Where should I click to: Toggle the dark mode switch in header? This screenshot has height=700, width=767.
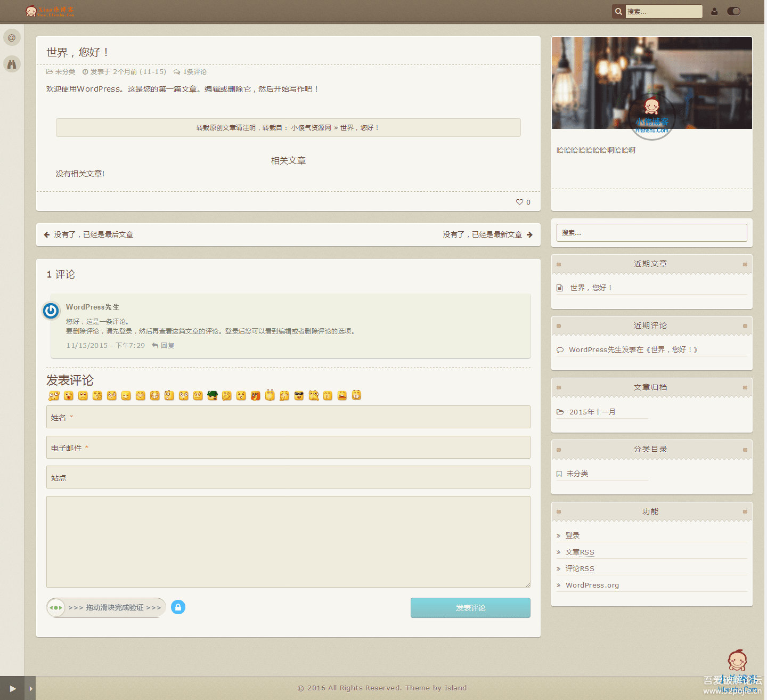(x=733, y=11)
